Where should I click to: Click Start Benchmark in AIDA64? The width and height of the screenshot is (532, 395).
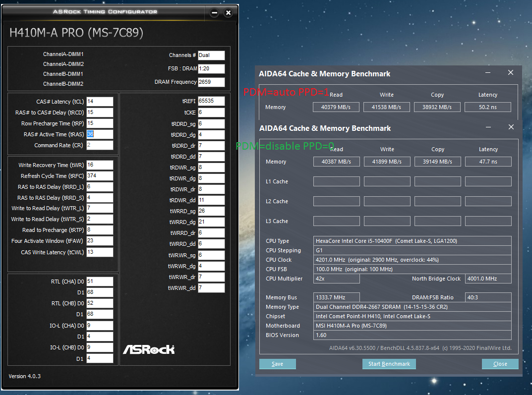point(389,364)
